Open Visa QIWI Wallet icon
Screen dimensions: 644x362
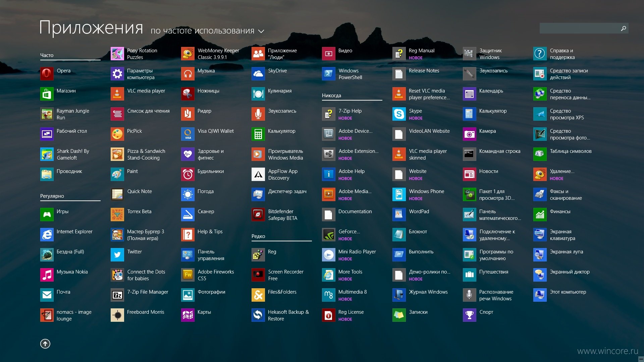(x=188, y=134)
